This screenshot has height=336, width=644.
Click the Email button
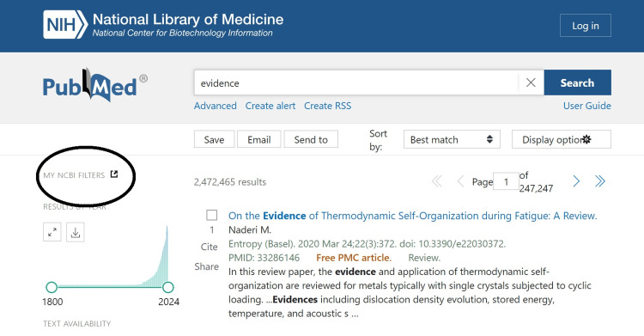coord(258,139)
